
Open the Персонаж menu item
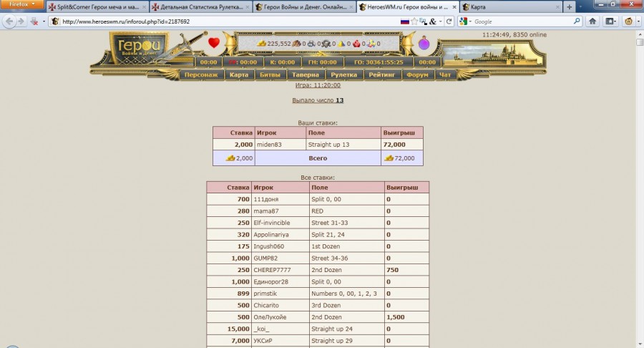(x=200, y=74)
